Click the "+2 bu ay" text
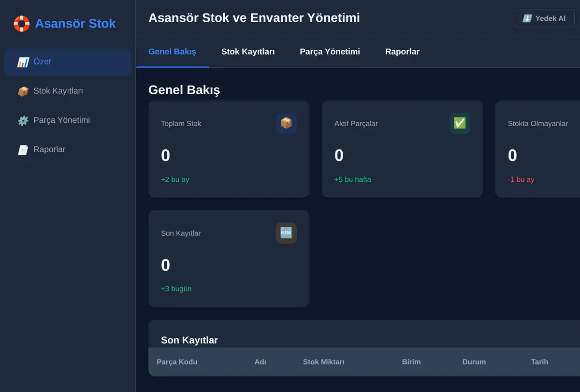Image resolution: width=580 pixels, height=392 pixels. (175, 179)
